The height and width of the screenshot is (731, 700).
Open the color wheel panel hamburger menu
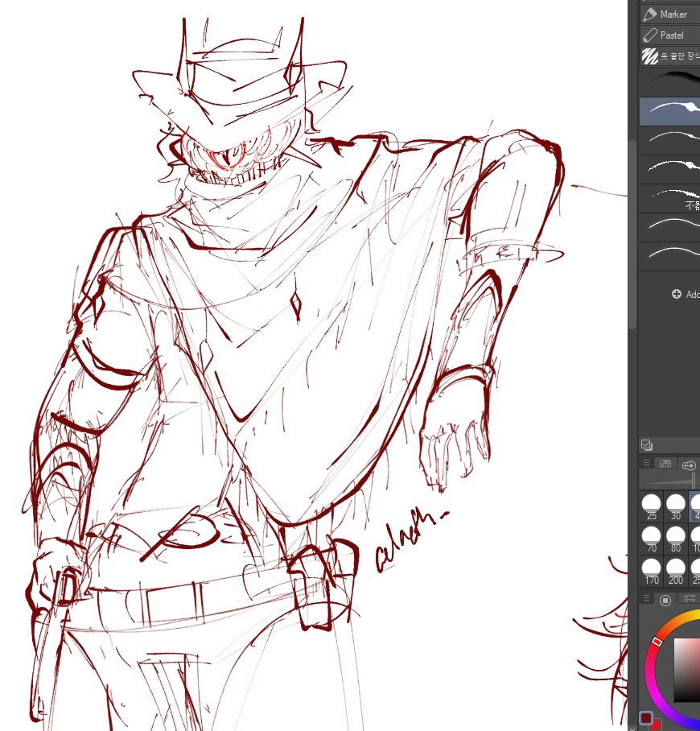click(x=646, y=598)
